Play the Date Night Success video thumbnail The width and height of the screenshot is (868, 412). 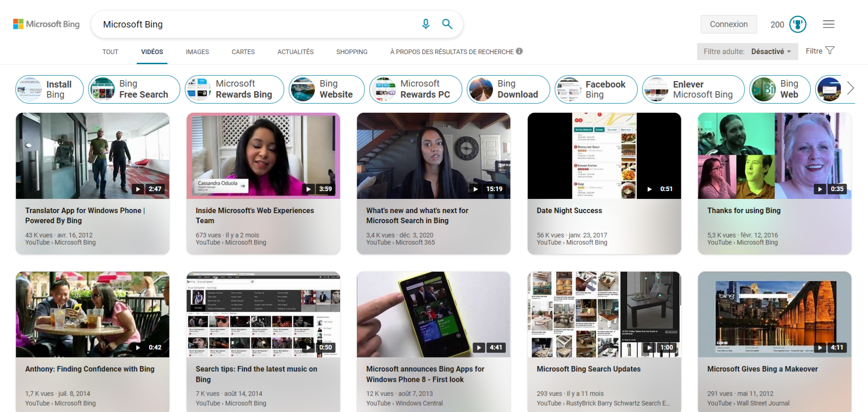604,156
